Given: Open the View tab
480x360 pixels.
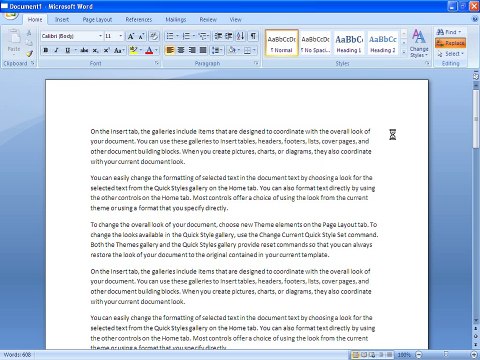Looking at the screenshot, I should (x=235, y=20).
